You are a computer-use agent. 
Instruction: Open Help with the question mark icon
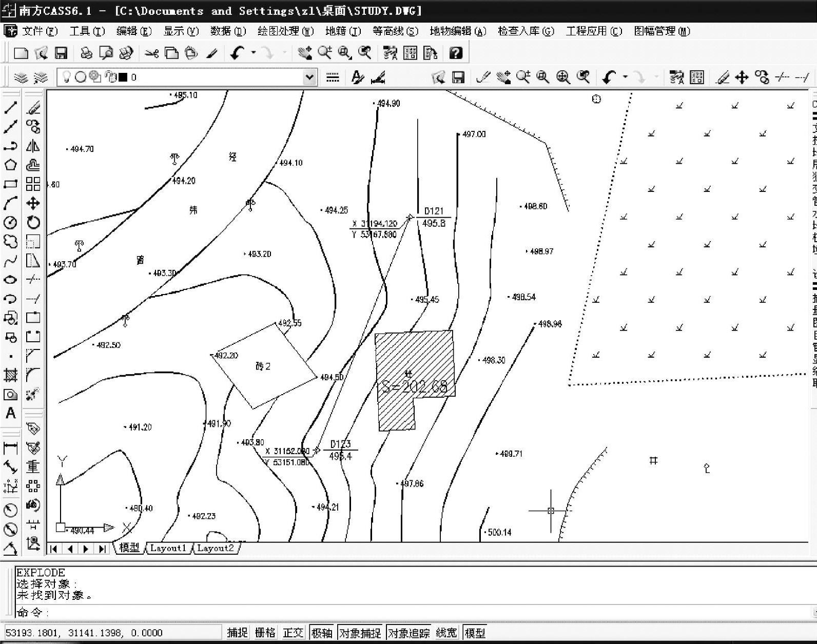point(456,53)
